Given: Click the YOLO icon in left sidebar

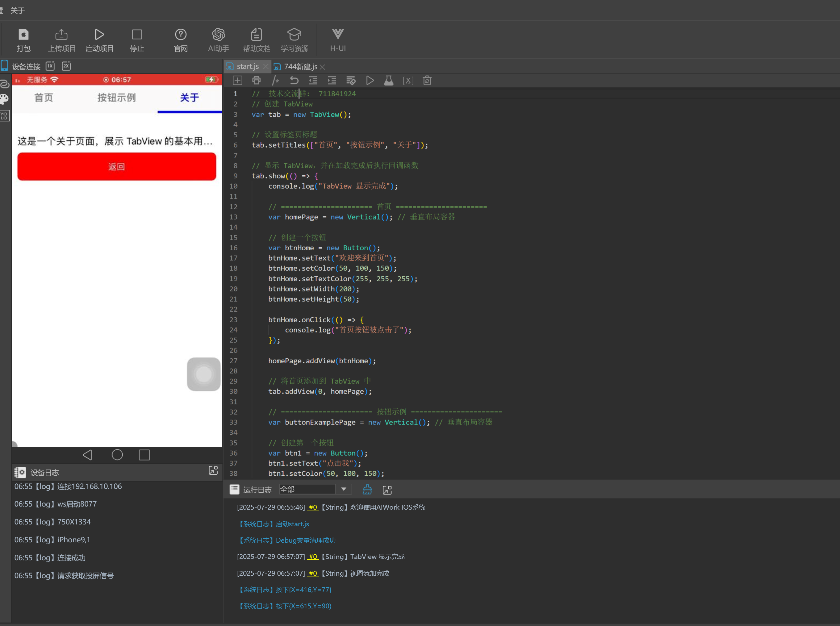Looking at the screenshot, I should click(4, 115).
